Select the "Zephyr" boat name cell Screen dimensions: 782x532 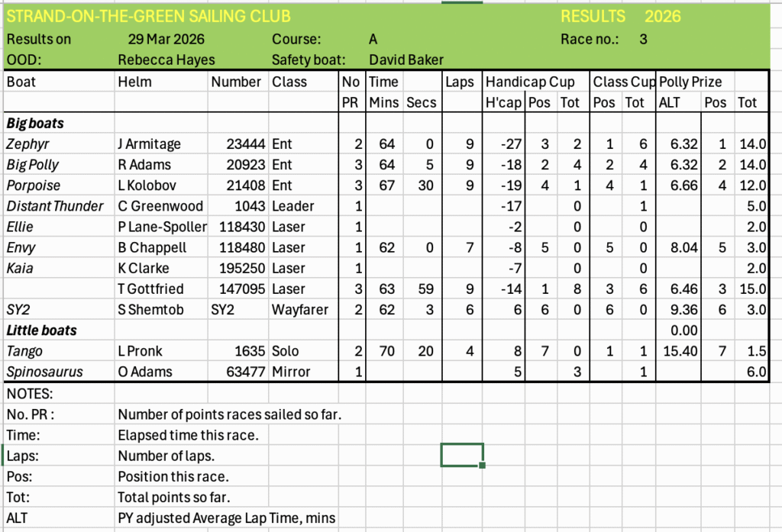click(27, 143)
